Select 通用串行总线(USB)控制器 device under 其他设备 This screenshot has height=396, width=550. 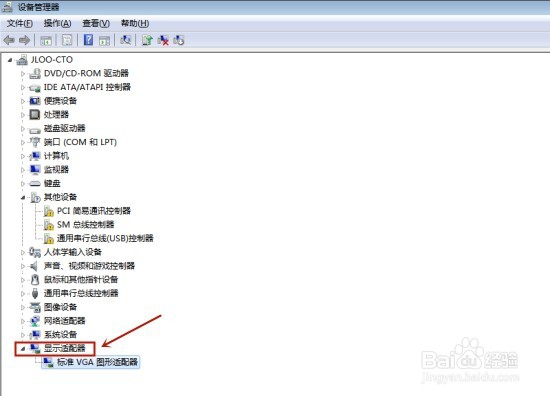pyautogui.click(x=105, y=239)
